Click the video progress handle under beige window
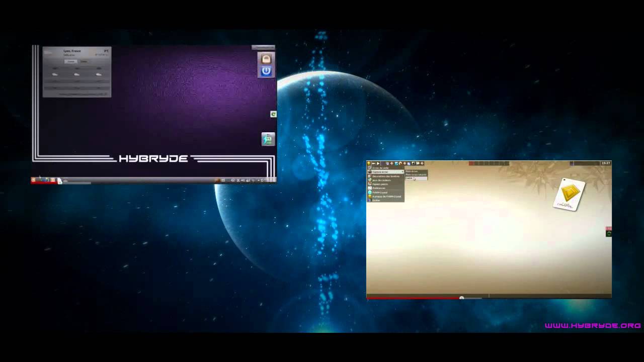644x362 pixels. (462, 298)
